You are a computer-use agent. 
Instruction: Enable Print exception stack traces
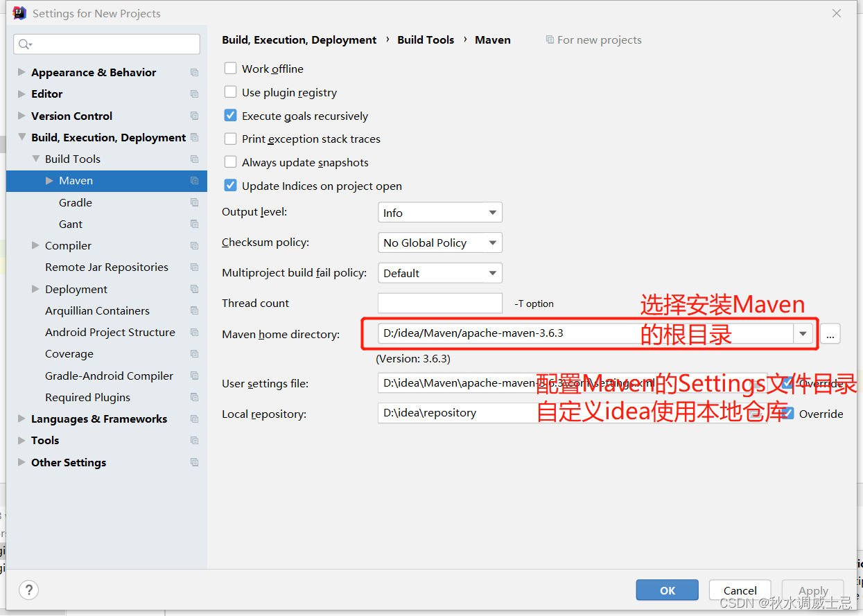(x=231, y=139)
